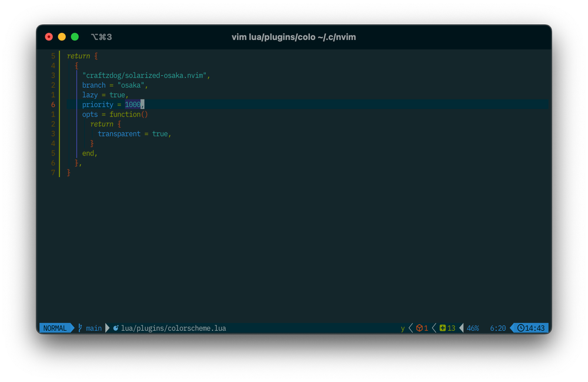Click the window title text in titlebar
This screenshot has height=382, width=588.
293,37
